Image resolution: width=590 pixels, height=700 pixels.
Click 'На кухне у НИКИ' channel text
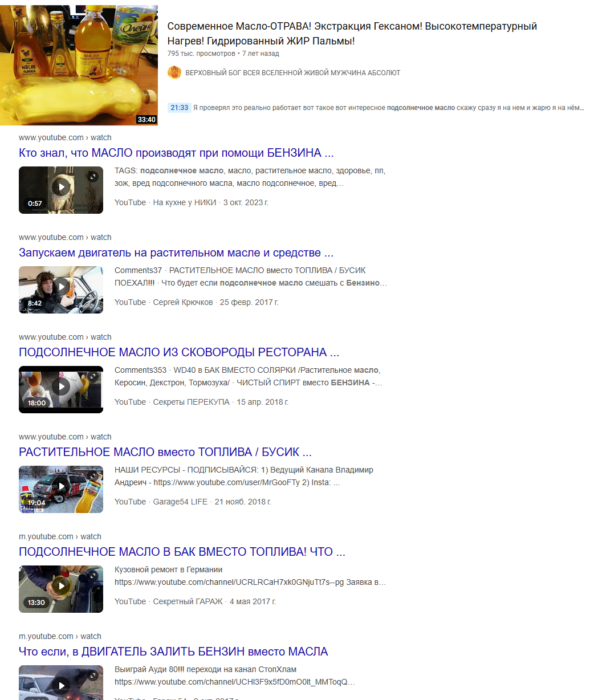(185, 202)
